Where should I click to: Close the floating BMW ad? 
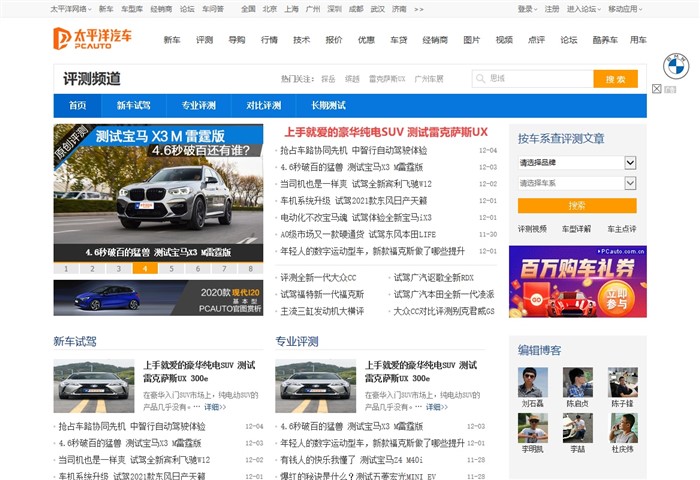point(656,89)
